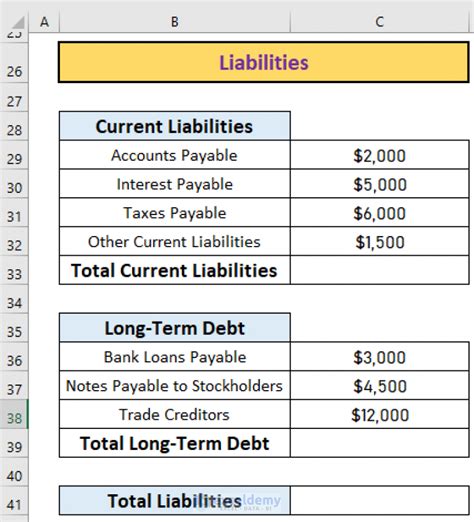Click the empty Total Liabilities value cell
The image size is (474, 522).
tap(380, 501)
